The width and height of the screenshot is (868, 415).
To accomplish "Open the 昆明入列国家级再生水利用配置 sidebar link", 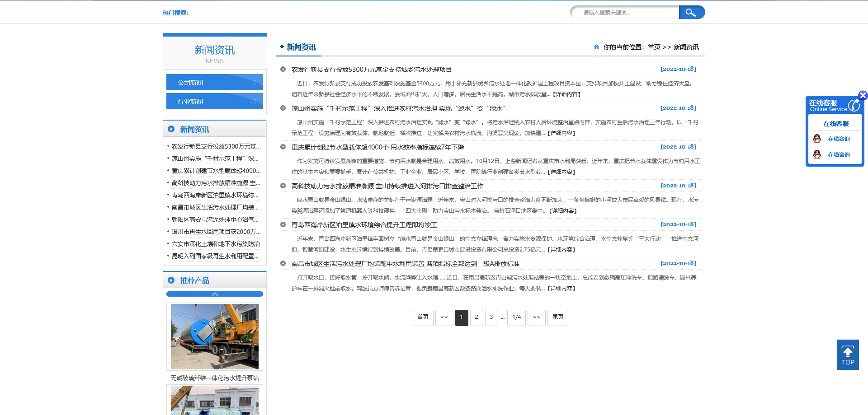I will coord(214,256).
